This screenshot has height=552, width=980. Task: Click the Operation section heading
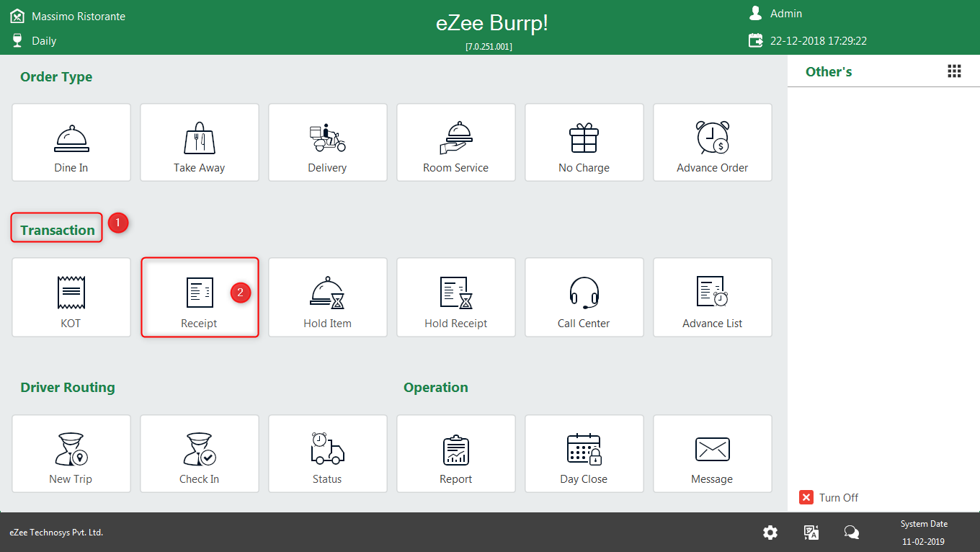436,388
